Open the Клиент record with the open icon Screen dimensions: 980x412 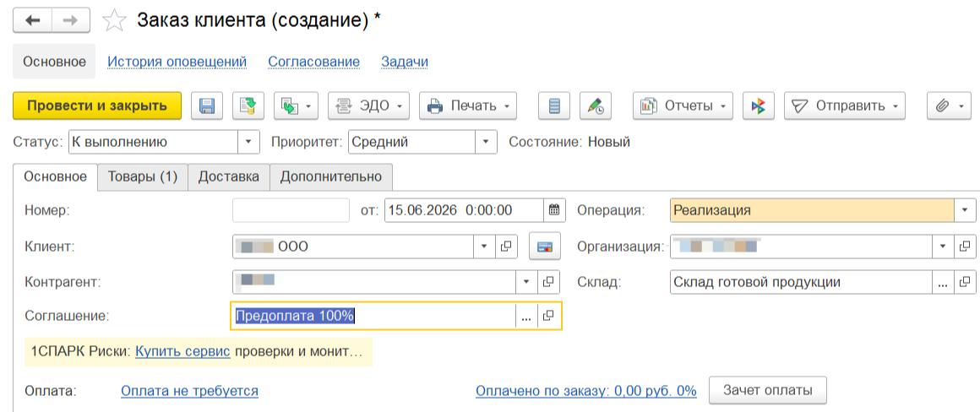506,247
